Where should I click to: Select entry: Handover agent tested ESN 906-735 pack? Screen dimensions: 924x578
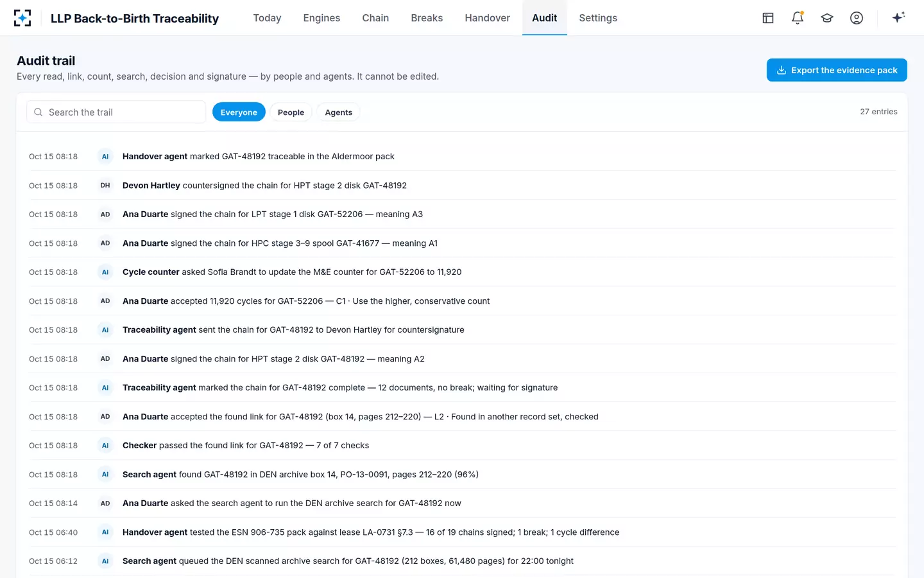pyautogui.click(x=462, y=532)
